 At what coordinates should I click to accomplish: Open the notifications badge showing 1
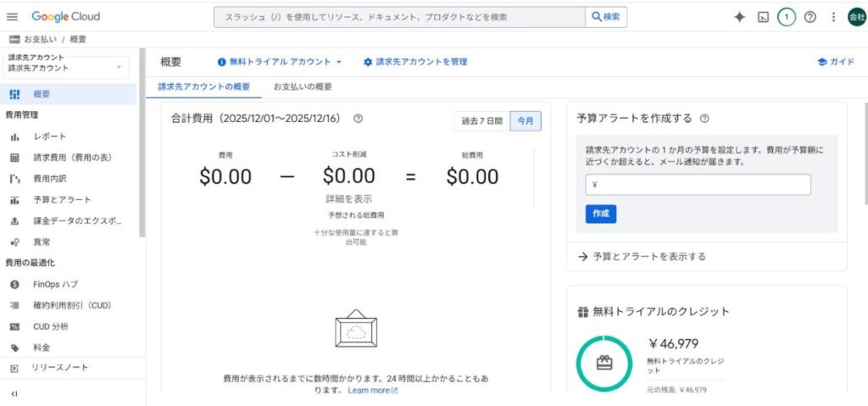[x=786, y=17]
